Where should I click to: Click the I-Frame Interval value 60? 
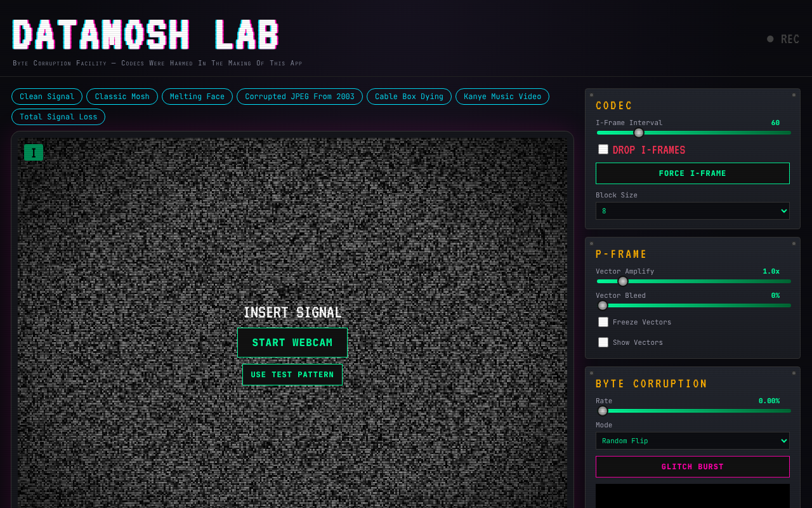pyautogui.click(x=775, y=123)
